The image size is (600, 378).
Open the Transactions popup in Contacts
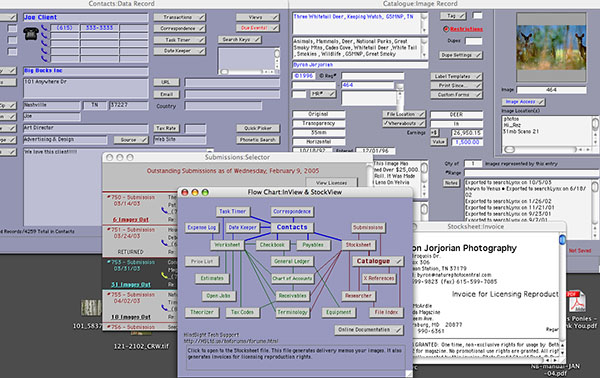179,17
